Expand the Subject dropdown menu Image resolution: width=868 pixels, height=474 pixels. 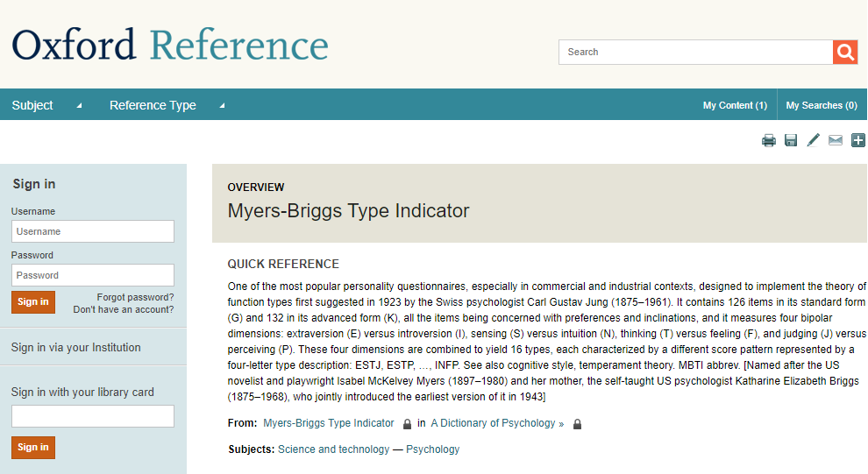46,105
